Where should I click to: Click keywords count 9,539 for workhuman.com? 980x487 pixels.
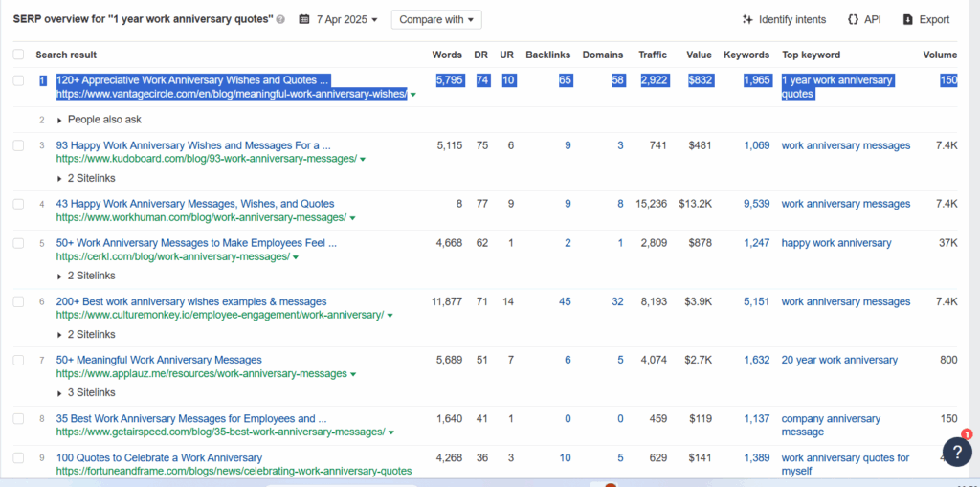click(x=757, y=204)
